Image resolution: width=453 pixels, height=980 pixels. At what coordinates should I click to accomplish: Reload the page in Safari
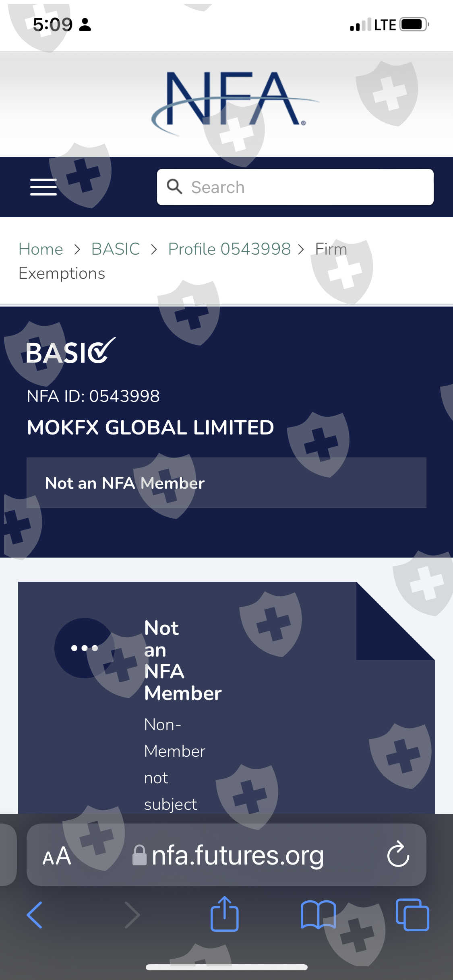coord(398,855)
